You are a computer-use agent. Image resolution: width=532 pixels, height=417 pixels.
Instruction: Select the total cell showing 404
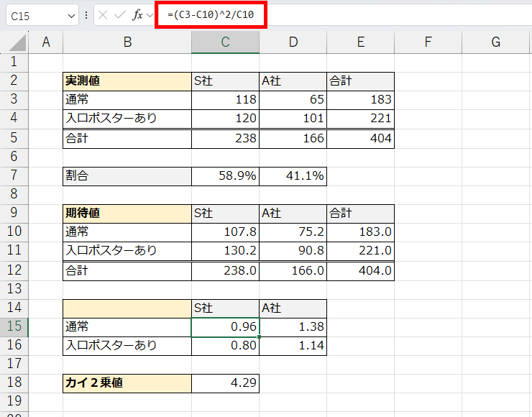click(x=360, y=138)
